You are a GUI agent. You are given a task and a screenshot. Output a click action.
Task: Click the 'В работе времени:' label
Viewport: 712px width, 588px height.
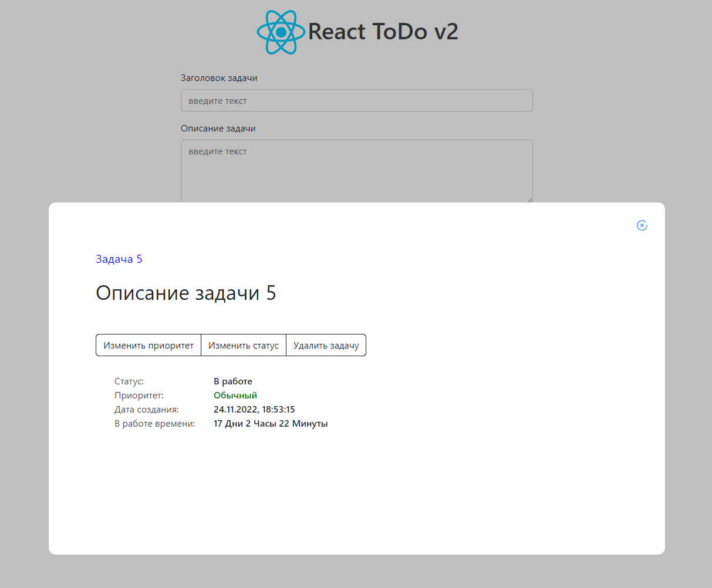pos(154,423)
